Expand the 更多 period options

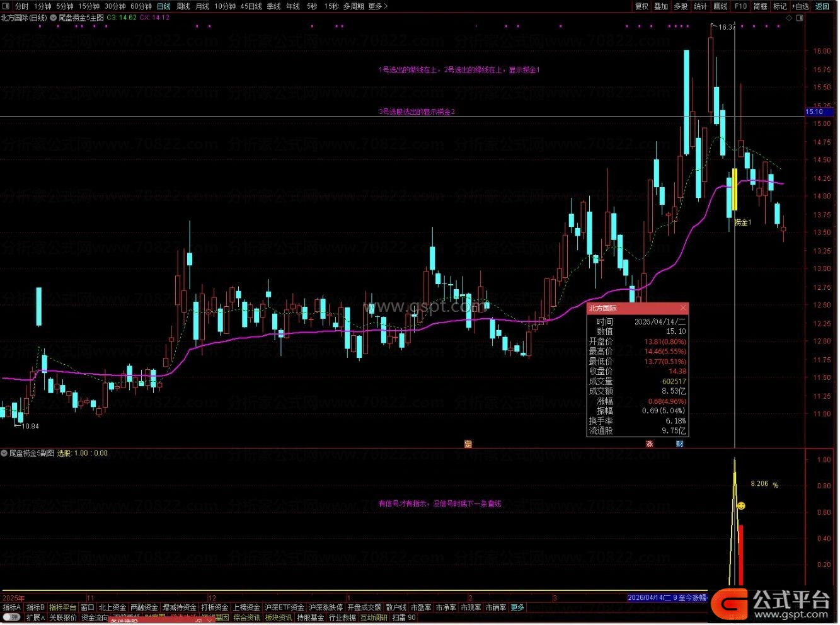coord(377,6)
